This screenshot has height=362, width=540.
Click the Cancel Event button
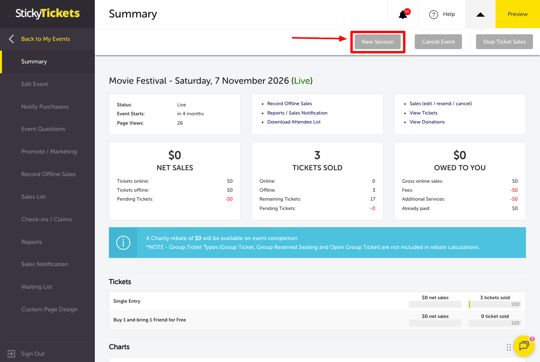point(438,42)
